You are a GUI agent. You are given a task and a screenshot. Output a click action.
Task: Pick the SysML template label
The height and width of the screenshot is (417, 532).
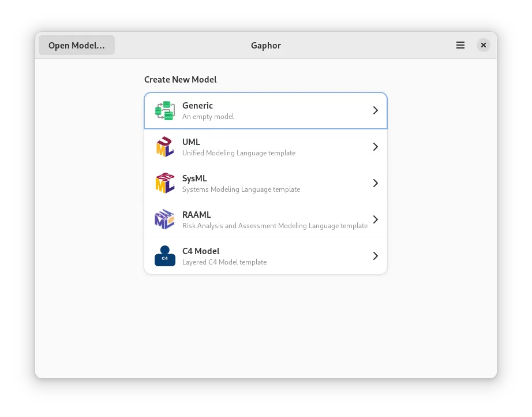(194, 178)
